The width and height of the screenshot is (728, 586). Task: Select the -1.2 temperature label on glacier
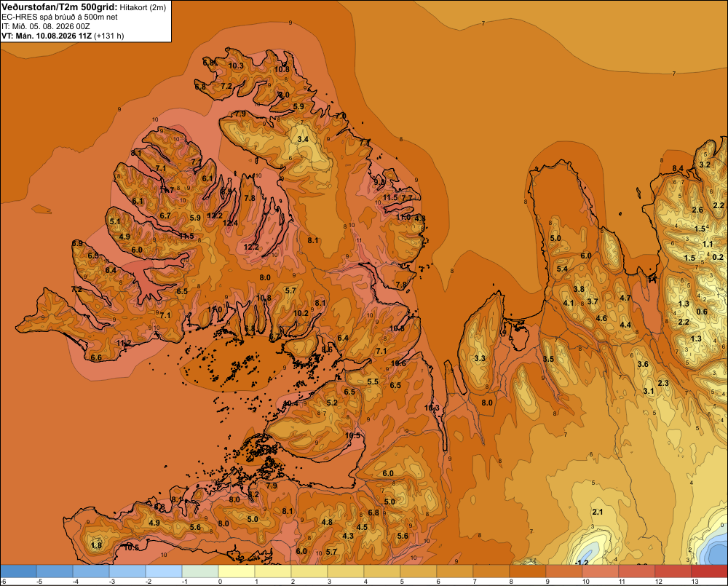click(x=582, y=562)
